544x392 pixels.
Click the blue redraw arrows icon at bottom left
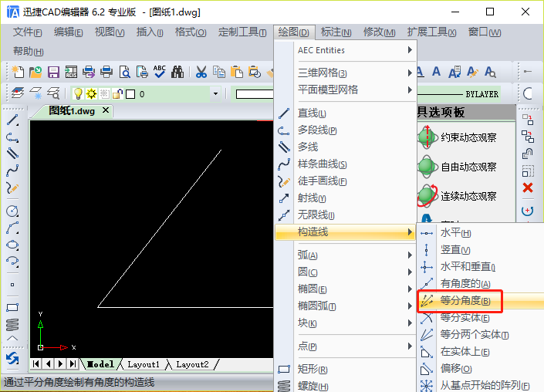tap(12, 358)
